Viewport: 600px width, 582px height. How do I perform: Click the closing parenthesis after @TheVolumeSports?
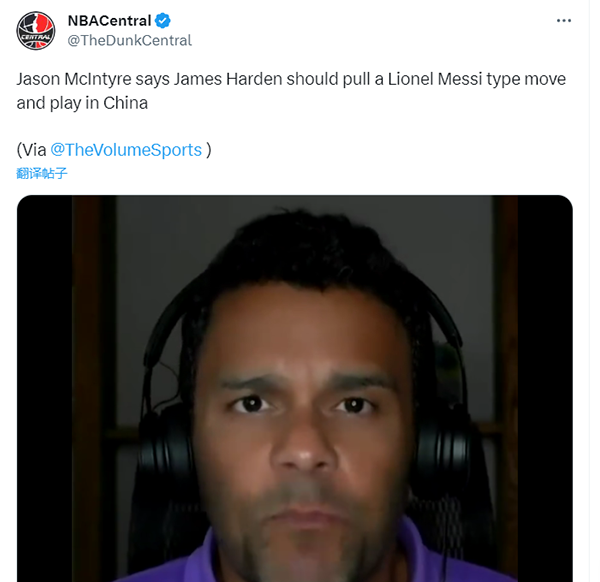[x=209, y=150]
